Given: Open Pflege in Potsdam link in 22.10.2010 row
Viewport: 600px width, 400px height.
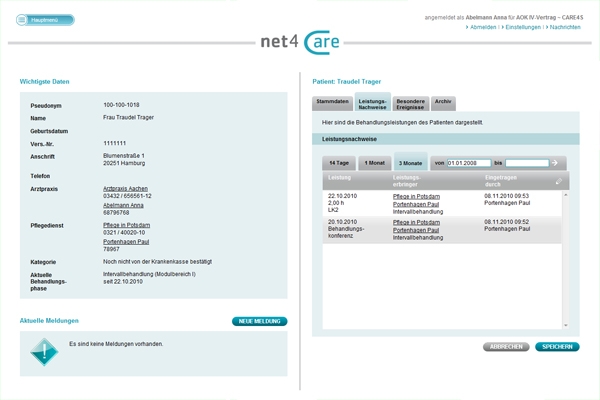Looking at the screenshot, I should click(x=416, y=196).
